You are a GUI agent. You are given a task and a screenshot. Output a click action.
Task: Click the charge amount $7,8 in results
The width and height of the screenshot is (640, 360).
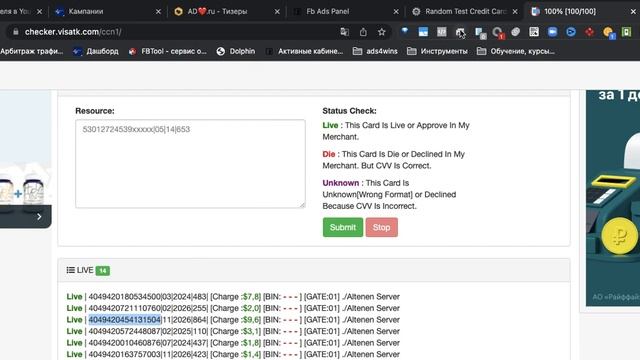click(251, 297)
